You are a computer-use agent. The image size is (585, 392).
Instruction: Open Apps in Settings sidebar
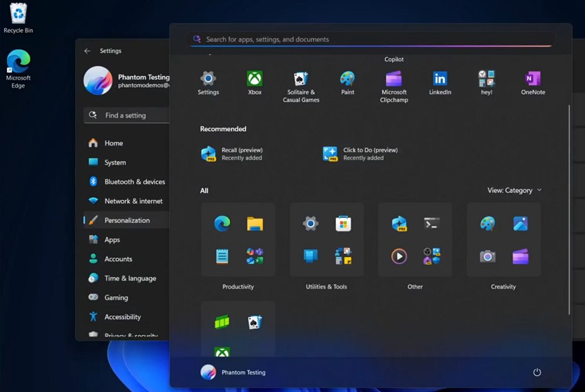[x=127, y=239]
